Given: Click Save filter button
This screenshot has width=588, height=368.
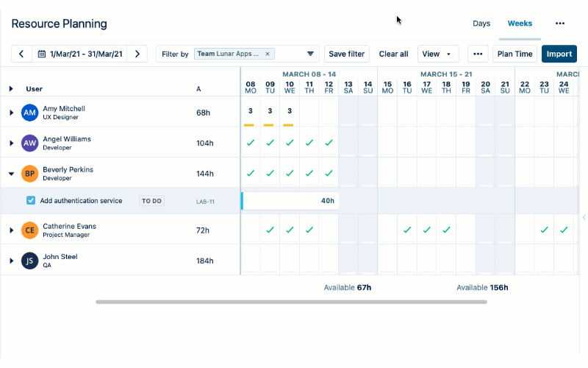Looking at the screenshot, I should (x=347, y=54).
